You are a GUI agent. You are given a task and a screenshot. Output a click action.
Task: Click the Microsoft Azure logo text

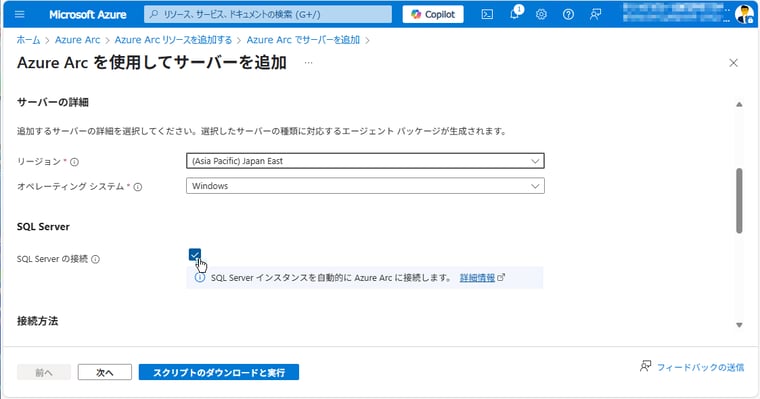(x=88, y=15)
